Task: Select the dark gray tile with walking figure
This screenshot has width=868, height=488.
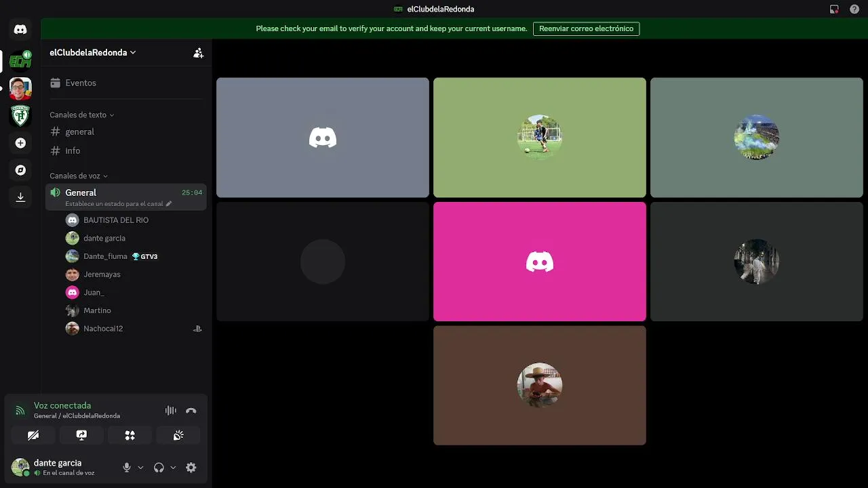Action: (757, 262)
